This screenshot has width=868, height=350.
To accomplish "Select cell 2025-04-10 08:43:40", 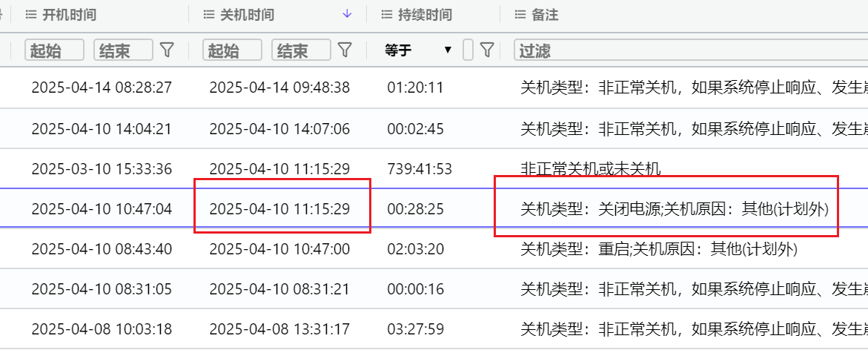I will coord(102,248).
